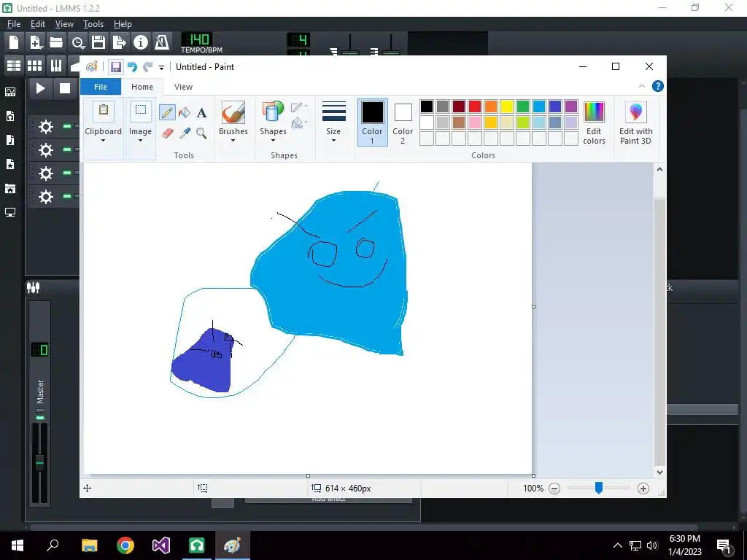This screenshot has height=560, width=747.
Task: Open the File tab in Paint
Action: (x=101, y=87)
